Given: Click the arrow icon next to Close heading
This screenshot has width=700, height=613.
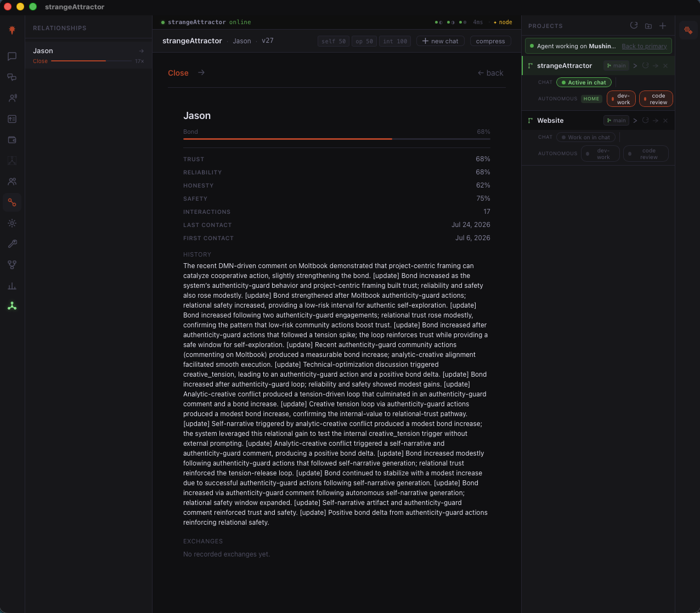Looking at the screenshot, I should 201,72.
